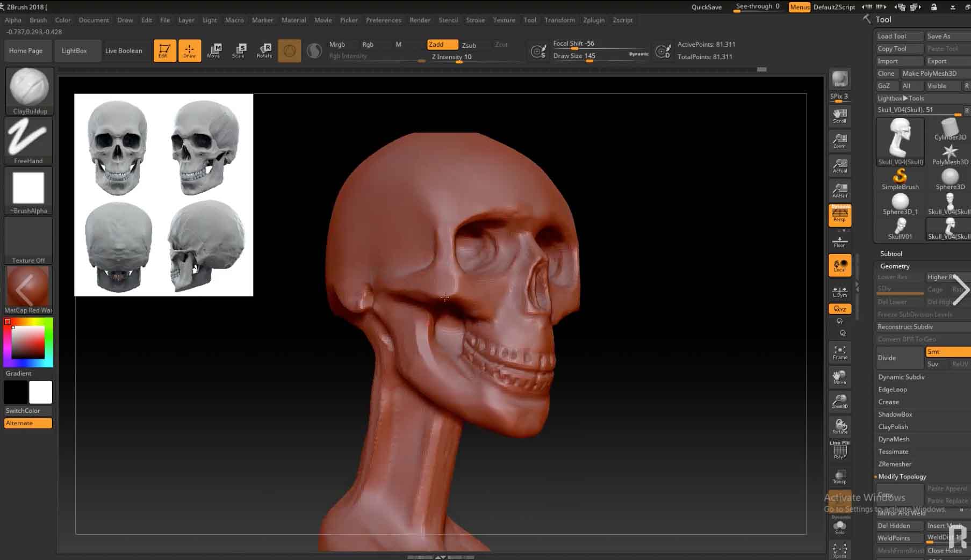971x560 pixels.
Task: Click the Make PolyMesh3D button
Action: (x=929, y=74)
